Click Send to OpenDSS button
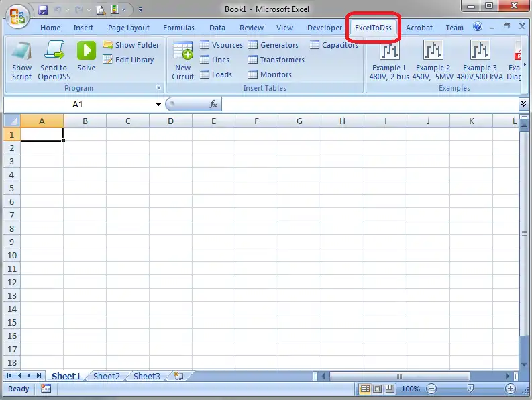Image resolution: width=532 pixels, height=400 pixels. coord(54,61)
